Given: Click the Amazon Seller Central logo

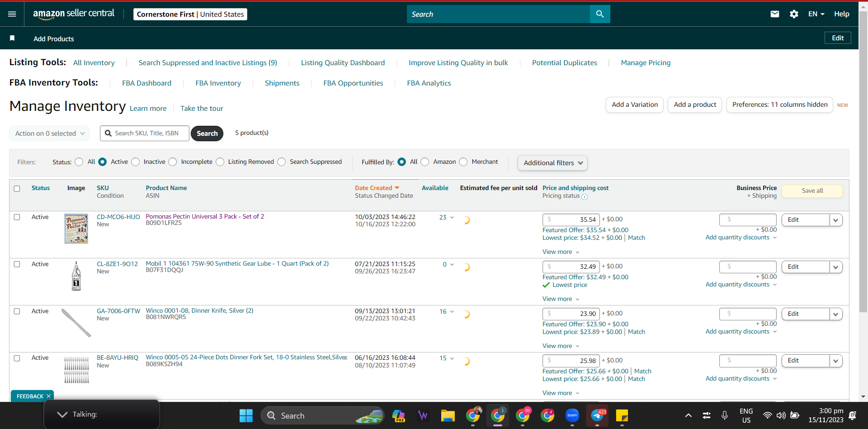Looking at the screenshot, I should (74, 14).
